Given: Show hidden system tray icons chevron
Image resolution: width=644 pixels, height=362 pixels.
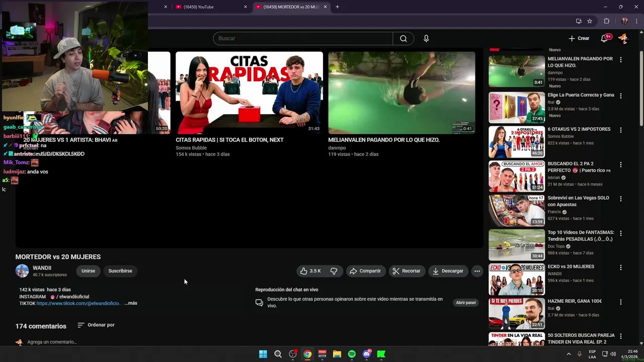Looking at the screenshot, I should [x=569, y=354].
